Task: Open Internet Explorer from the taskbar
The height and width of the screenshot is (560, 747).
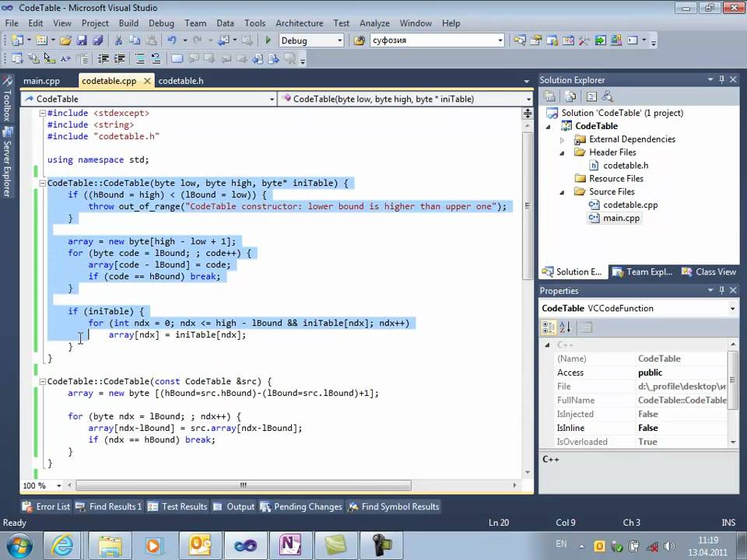Action: coord(61,546)
